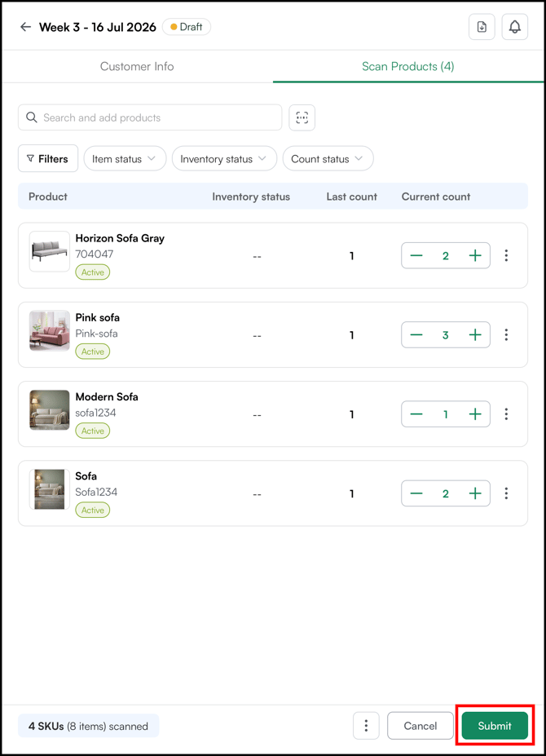Open notifications bell icon
The image size is (546, 756).
tap(515, 27)
